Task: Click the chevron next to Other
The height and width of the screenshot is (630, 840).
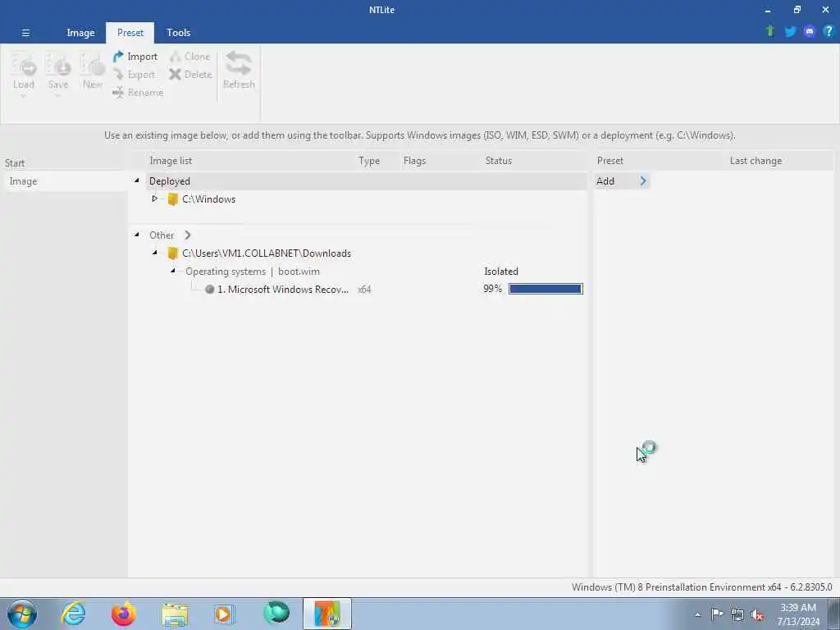Action: 188,235
